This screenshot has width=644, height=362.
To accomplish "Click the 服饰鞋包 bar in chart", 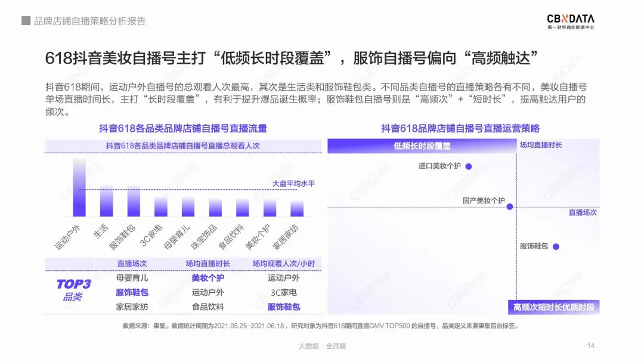I will [134, 201].
